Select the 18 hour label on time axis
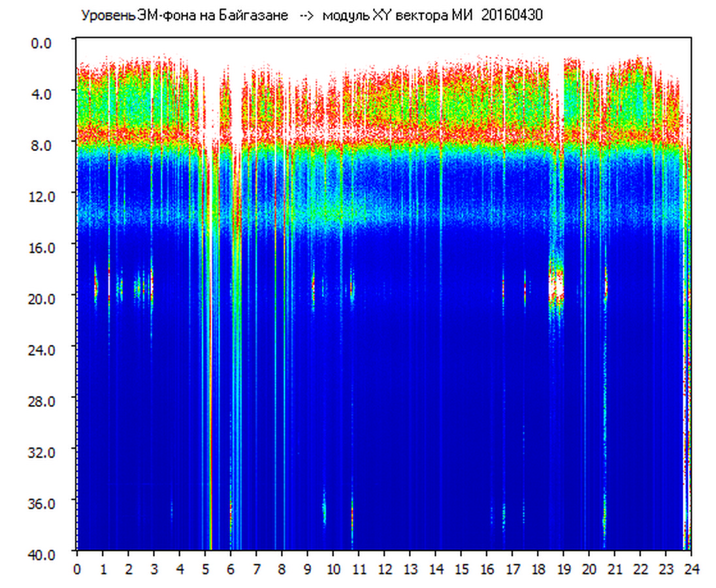Image resolution: width=716 pixels, height=588 pixels. [538, 569]
